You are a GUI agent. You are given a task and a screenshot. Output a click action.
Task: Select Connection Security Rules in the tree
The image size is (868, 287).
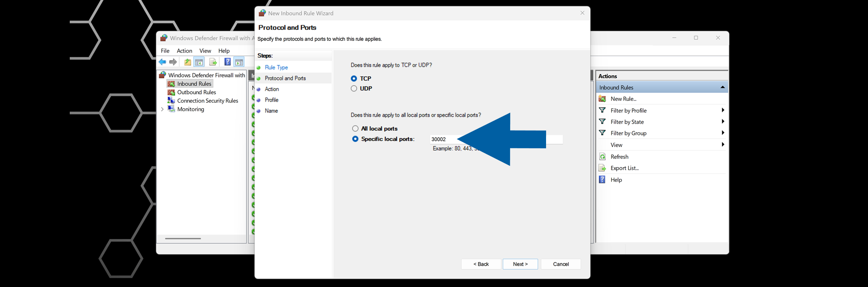(x=207, y=101)
